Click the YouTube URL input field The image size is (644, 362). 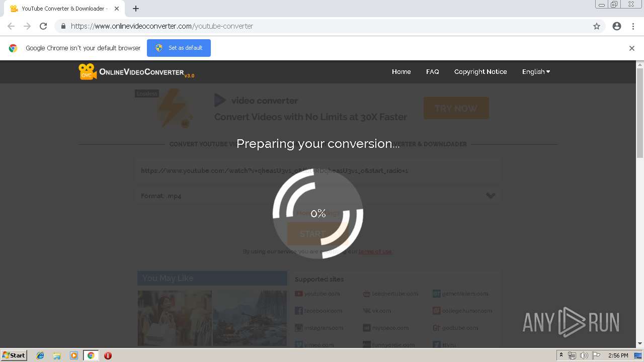[318, 170]
